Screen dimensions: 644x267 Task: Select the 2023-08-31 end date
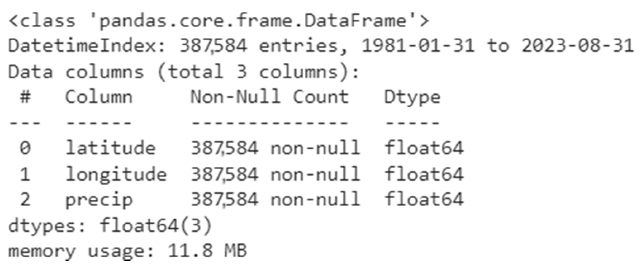point(577,46)
